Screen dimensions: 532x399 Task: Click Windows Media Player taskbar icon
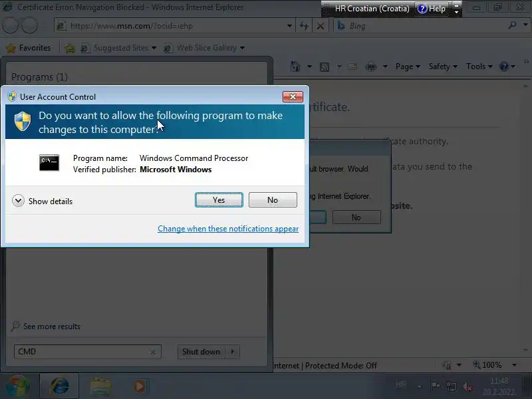pyautogui.click(x=139, y=386)
